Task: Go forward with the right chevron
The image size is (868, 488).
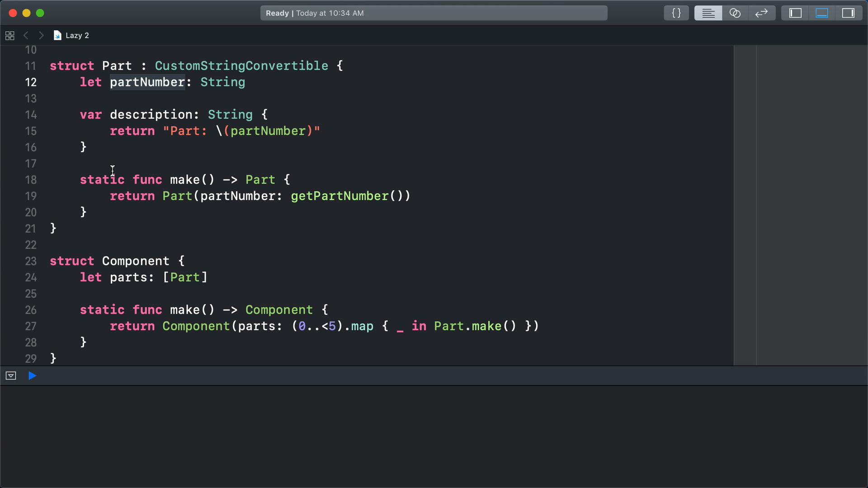Action: tap(41, 35)
